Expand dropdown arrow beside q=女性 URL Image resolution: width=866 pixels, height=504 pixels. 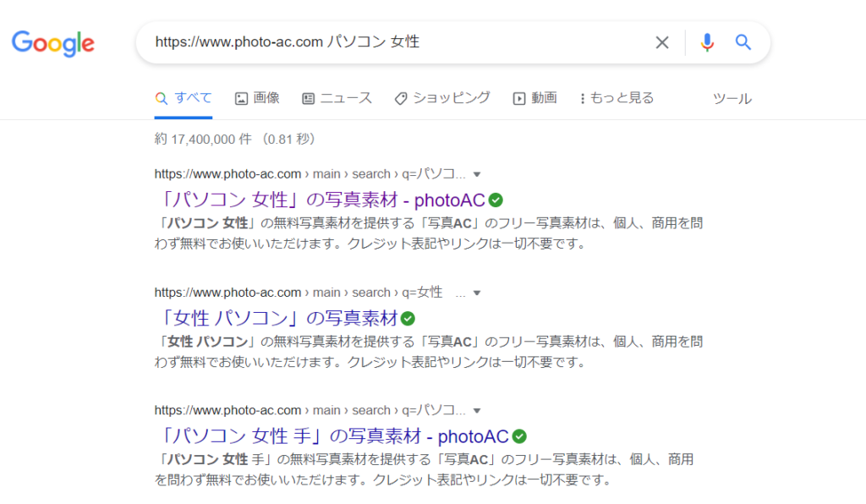click(477, 293)
